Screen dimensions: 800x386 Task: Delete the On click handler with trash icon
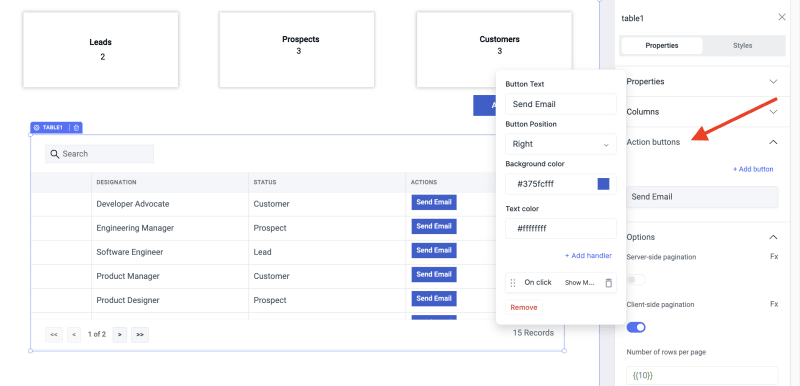tap(608, 282)
